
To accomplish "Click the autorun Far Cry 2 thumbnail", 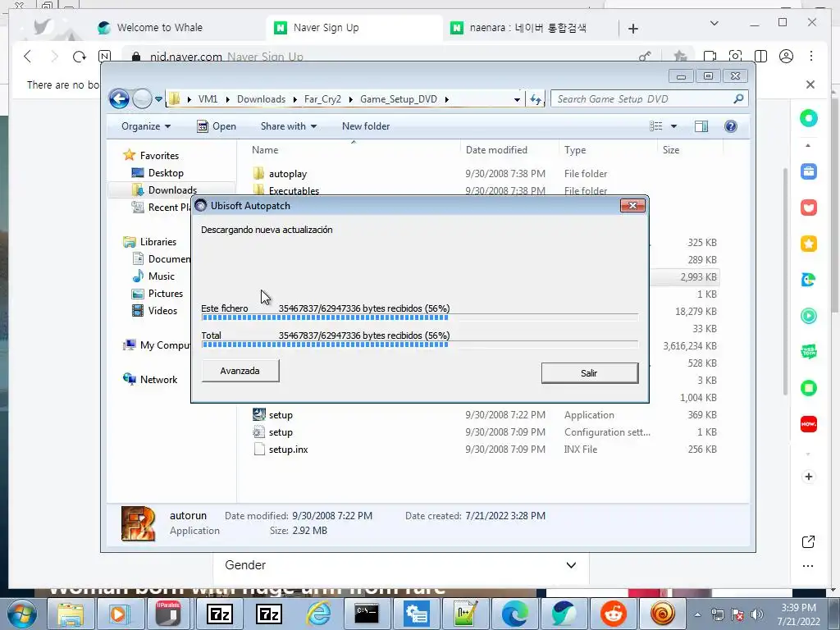I will click(138, 523).
